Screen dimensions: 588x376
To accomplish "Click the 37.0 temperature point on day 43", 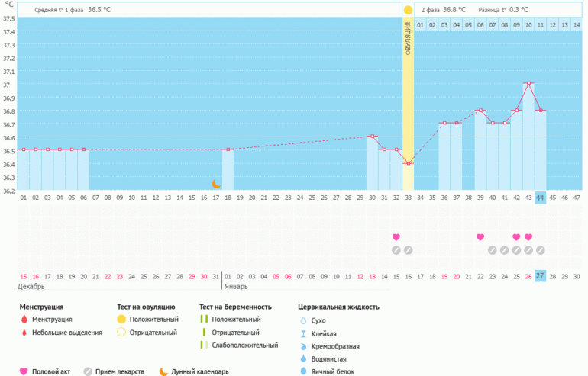I will tap(528, 83).
